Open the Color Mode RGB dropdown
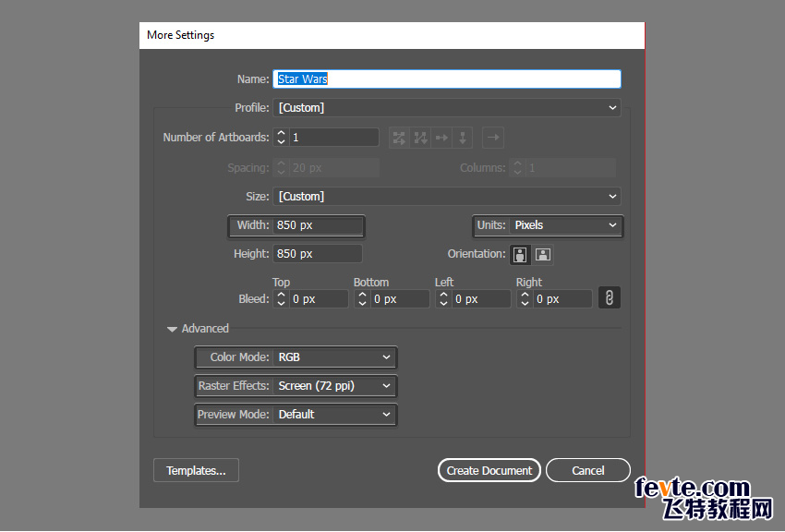The height and width of the screenshot is (532, 785). pos(334,357)
